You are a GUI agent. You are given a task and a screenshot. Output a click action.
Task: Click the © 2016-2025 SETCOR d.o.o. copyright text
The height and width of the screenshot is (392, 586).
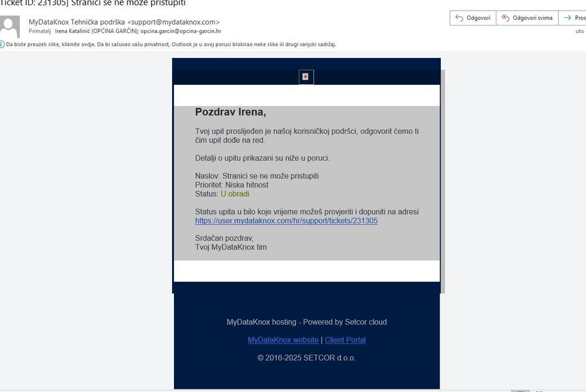click(x=307, y=358)
